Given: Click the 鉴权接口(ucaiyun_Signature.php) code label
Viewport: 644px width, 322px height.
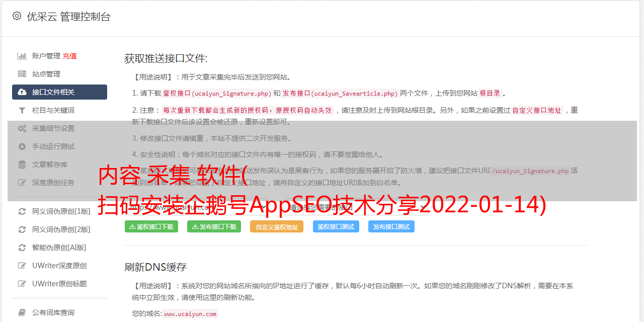Looking at the screenshot, I should pos(217,93).
